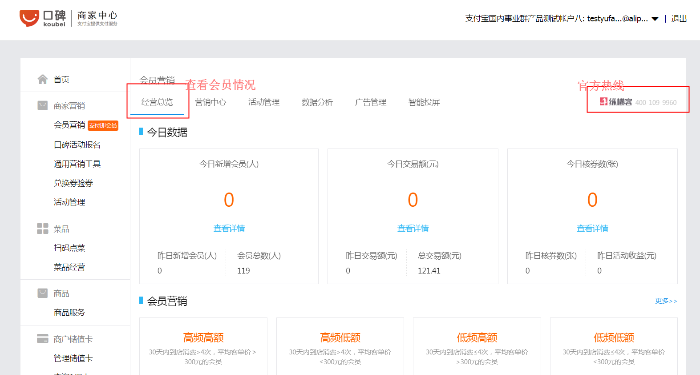Click the Koubei logo icon

coord(29,18)
